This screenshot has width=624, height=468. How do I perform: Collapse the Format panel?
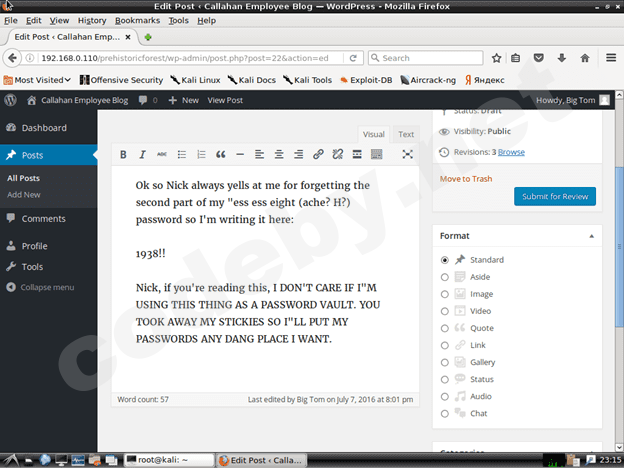[591, 236]
